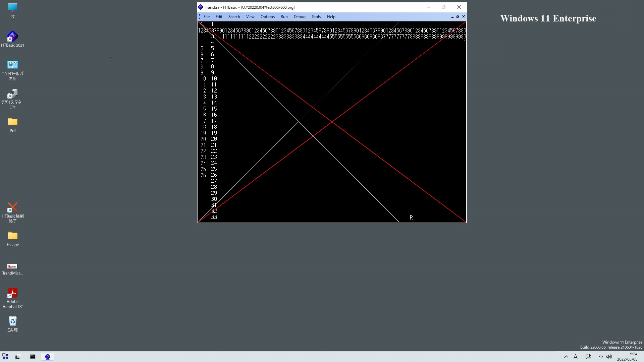Click the volume speaker tray icon
Screen dimensions: 644x362
[x=609, y=357]
